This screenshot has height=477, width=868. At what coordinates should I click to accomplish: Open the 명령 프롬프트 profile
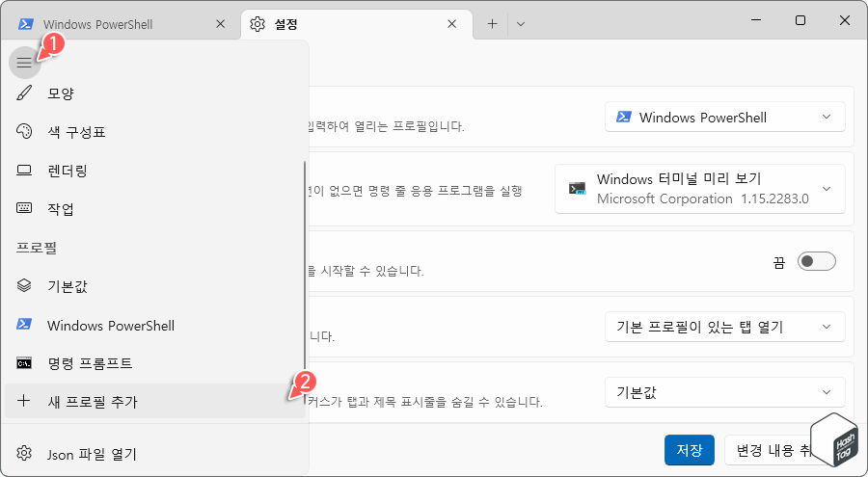155,363
